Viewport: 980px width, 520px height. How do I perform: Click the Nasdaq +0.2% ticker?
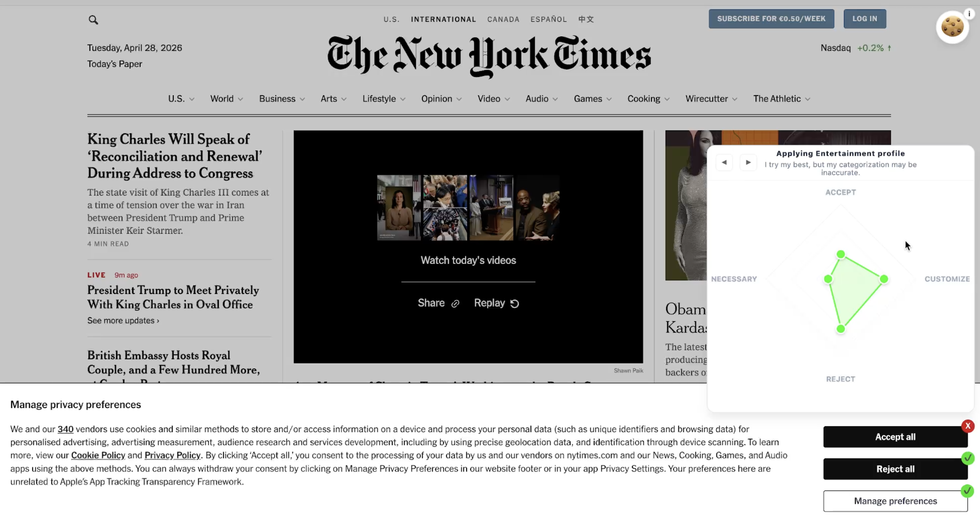[856, 48]
